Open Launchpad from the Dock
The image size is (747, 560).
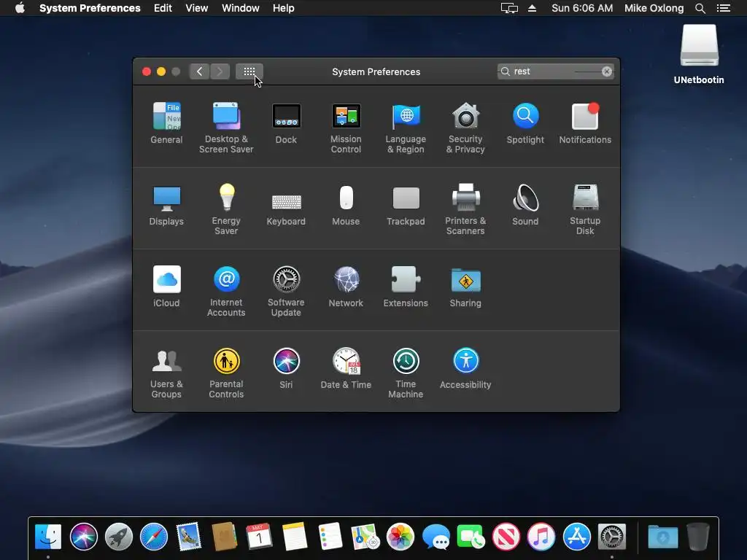119,537
